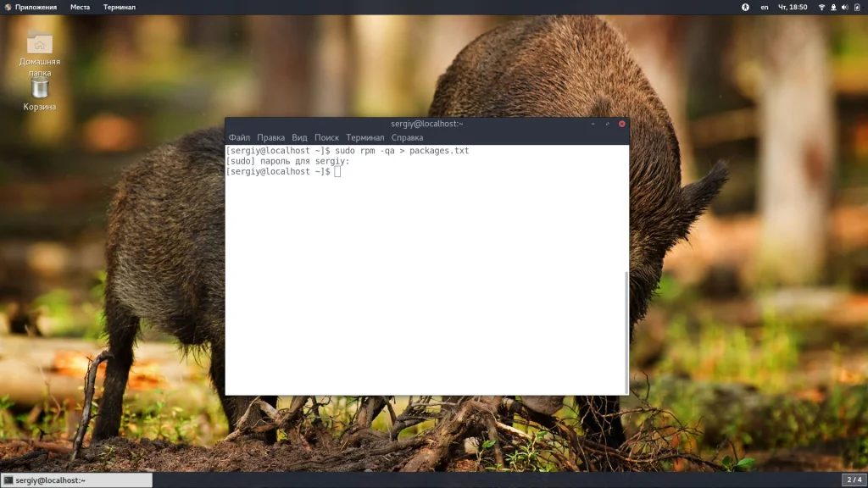Open the Места menu in top panel
Screen dimensions: 868x488
click(x=80, y=7)
